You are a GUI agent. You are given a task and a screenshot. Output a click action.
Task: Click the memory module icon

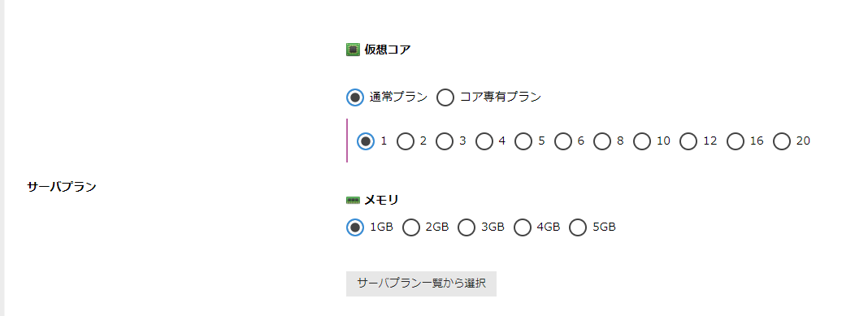tap(353, 201)
